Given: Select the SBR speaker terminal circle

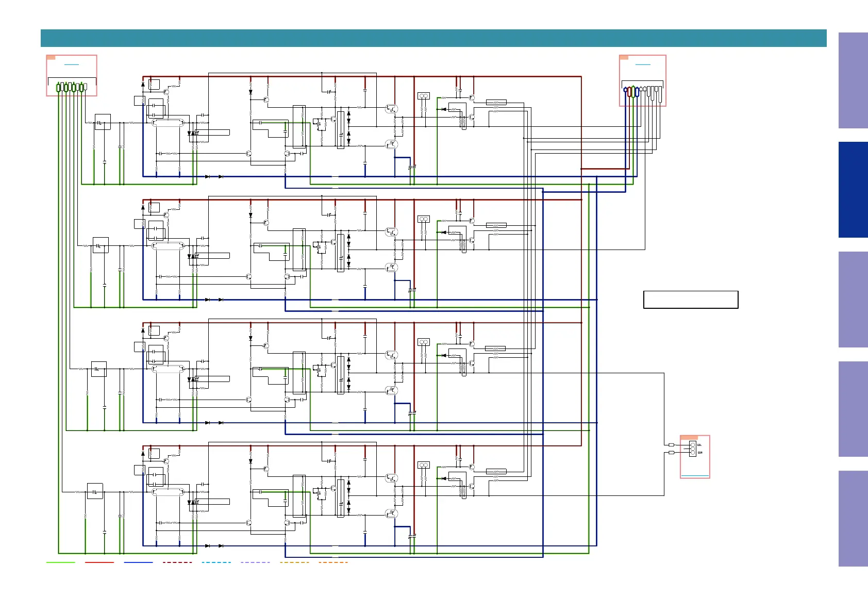Looking at the screenshot, I should coord(692,452).
